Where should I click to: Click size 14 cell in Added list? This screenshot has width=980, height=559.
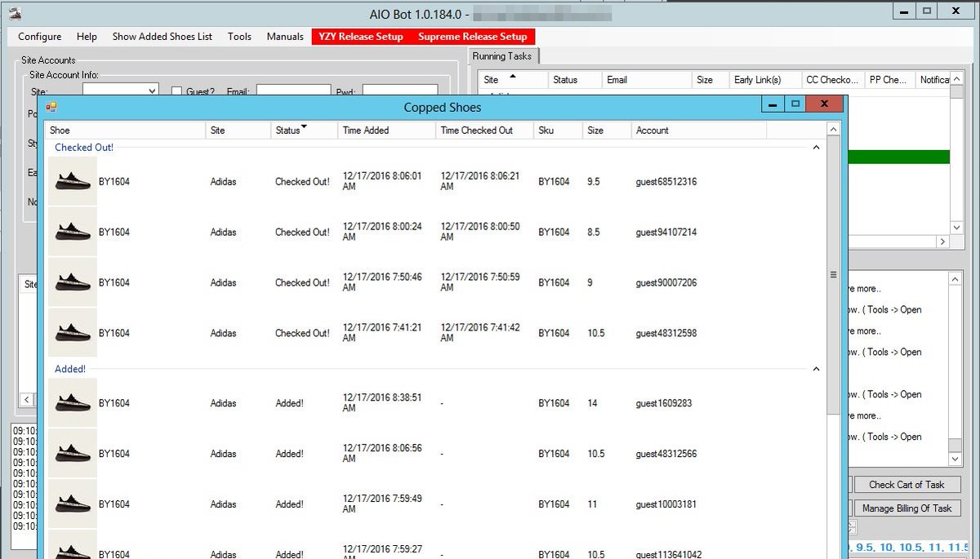click(x=592, y=403)
